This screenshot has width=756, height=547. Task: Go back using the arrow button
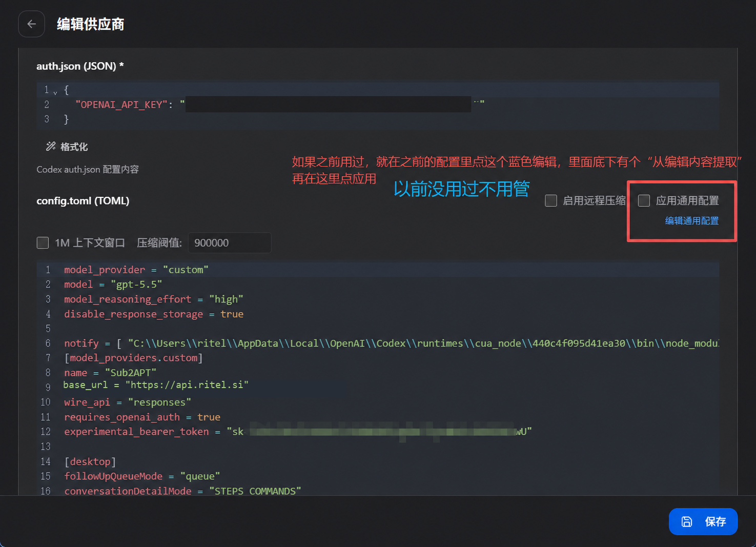31,24
